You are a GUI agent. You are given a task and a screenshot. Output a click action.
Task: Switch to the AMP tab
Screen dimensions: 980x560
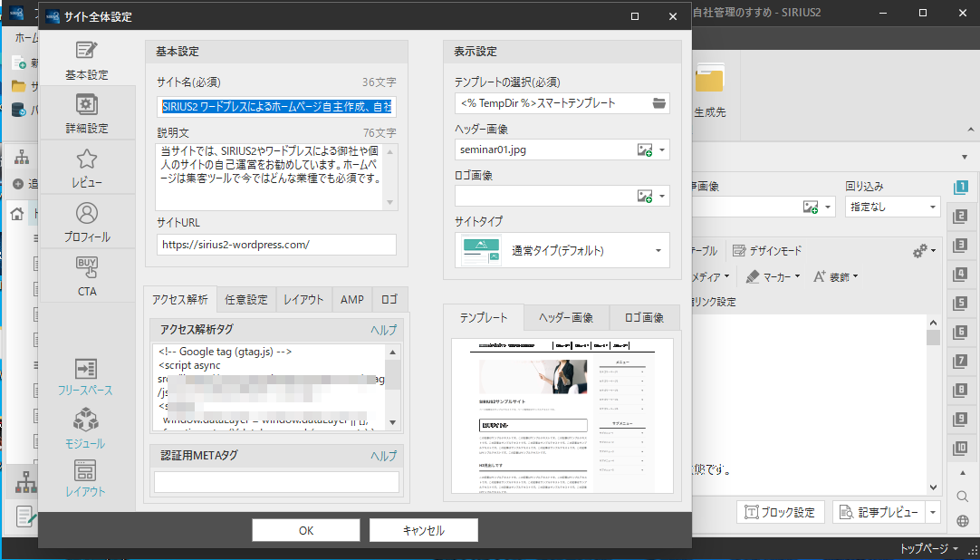point(351,299)
